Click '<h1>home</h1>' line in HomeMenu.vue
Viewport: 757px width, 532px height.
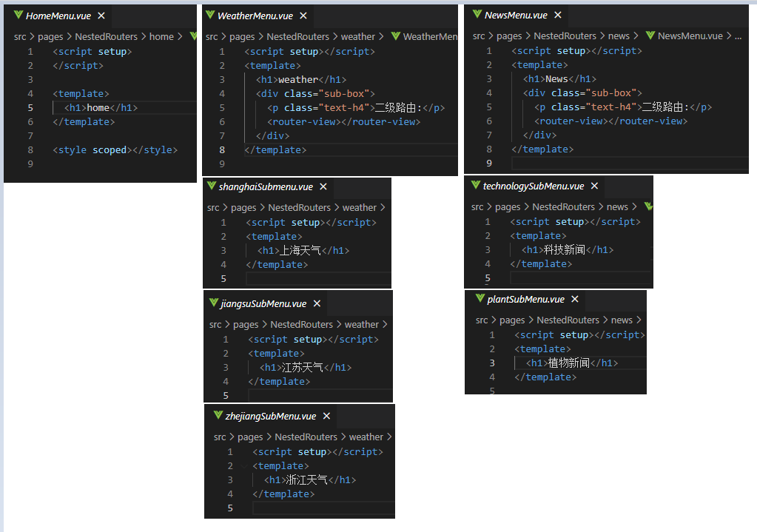[x=101, y=107]
